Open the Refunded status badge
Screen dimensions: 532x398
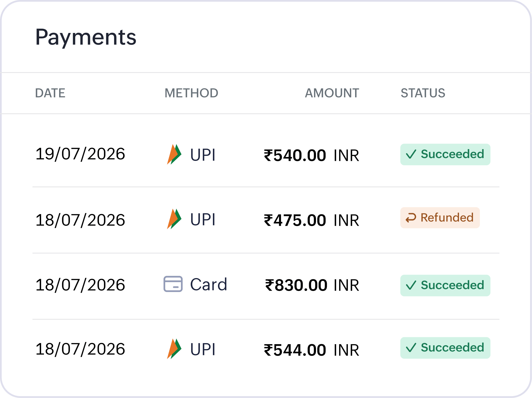pos(440,218)
